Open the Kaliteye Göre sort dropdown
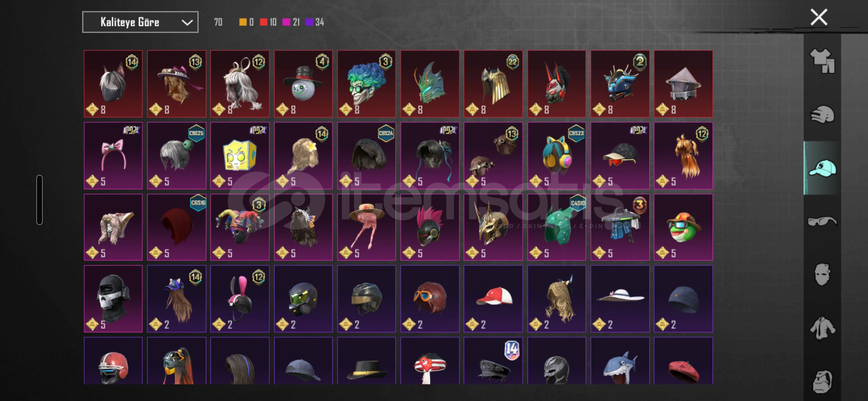This screenshot has width=868, height=401. pos(140,22)
